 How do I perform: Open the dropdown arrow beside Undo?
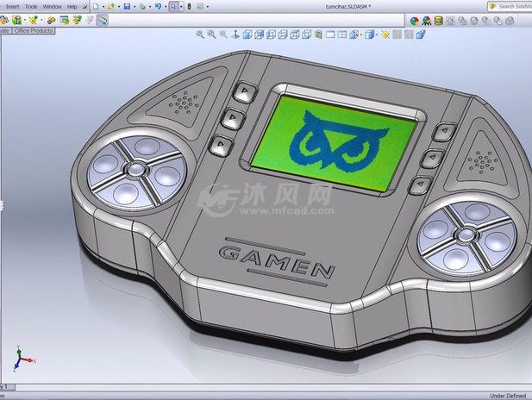click(166, 6)
